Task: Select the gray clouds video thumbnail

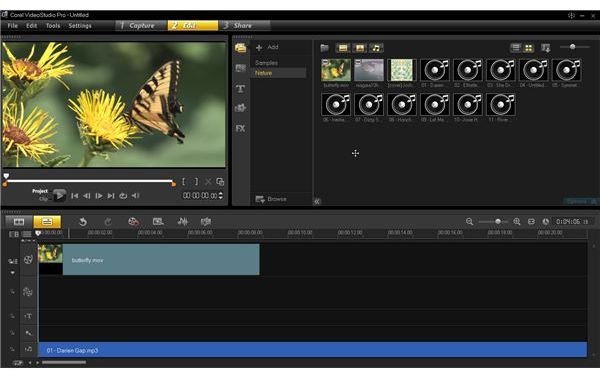Action: coord(369,70)
